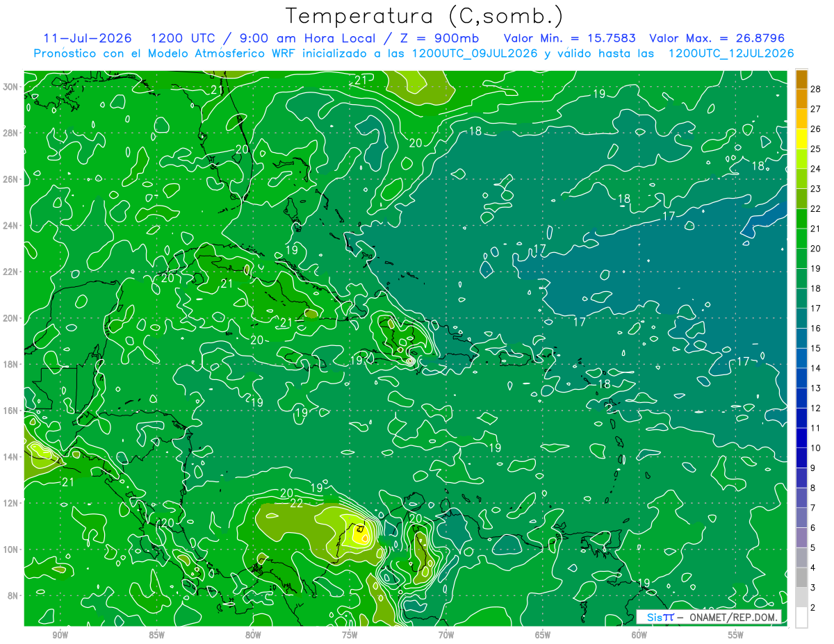Click the color scale value "14"
Screen dimensions: 834x644
[816, 368]
